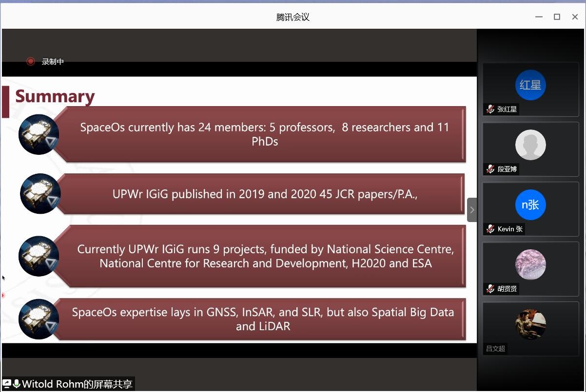Click the red recording indicator icon
586x392 pixels.
31,61
